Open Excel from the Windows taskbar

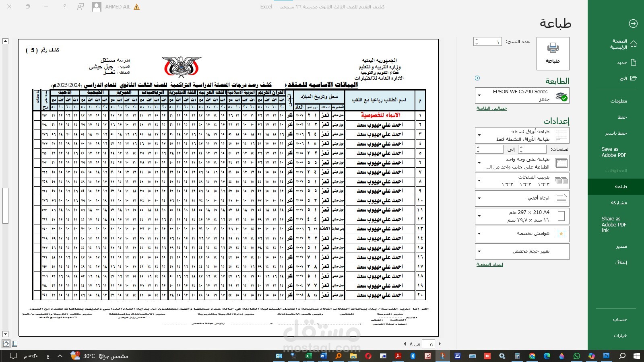click(x=308, y=356)
